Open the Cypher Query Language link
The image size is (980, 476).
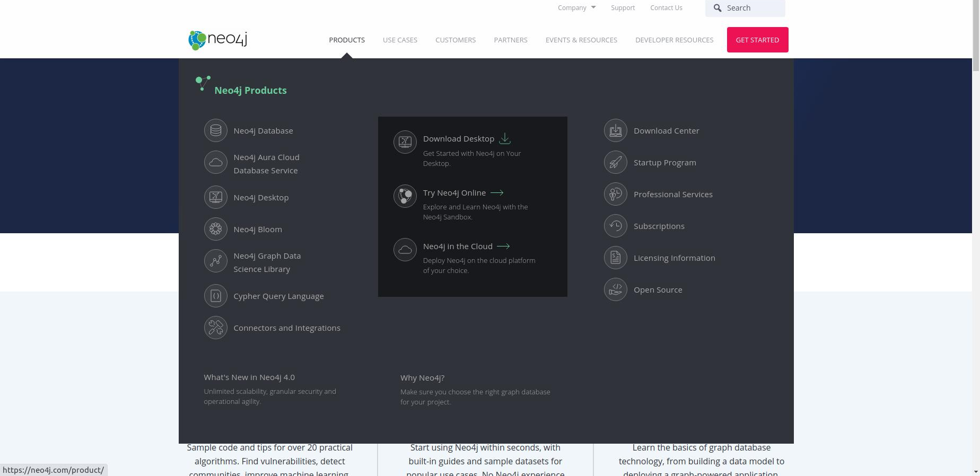278,296
